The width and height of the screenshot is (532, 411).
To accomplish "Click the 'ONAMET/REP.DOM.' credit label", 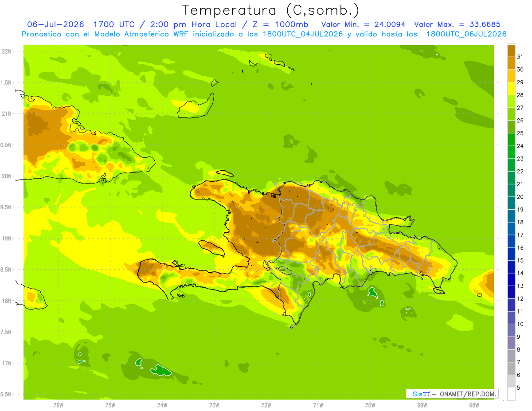I will coord(467,394).
